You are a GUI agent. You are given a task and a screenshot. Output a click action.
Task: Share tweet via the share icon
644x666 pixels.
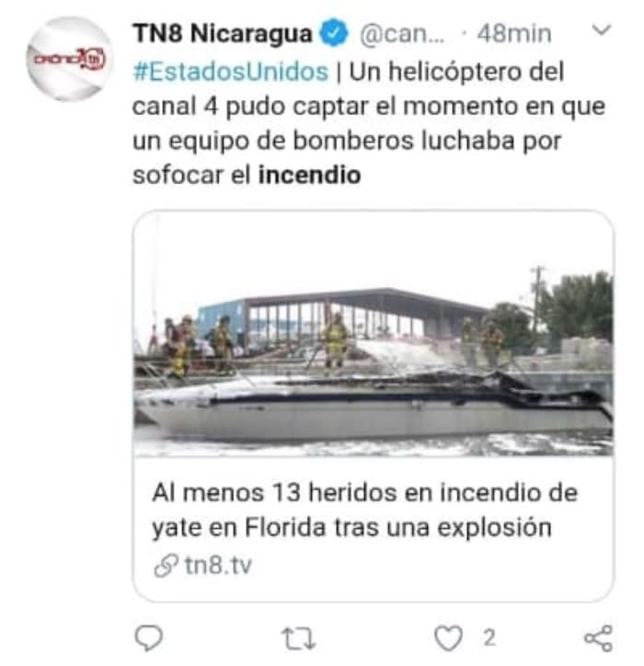click(598, 638)
